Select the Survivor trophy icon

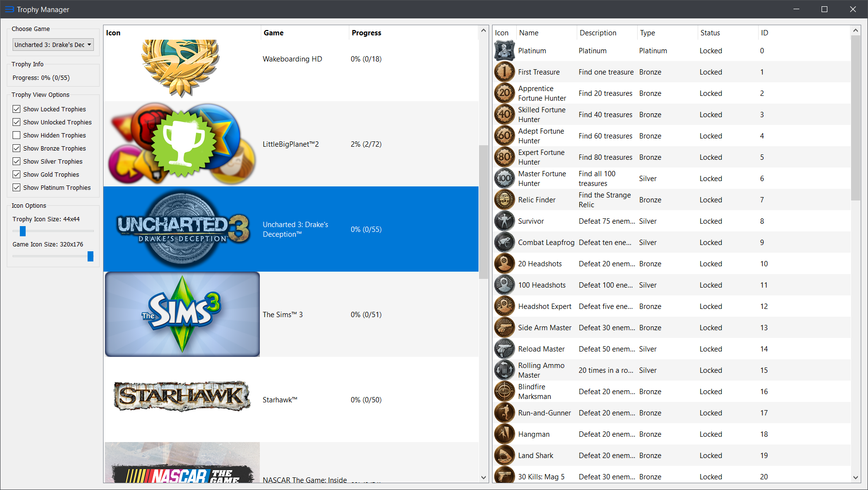point(504,221)
